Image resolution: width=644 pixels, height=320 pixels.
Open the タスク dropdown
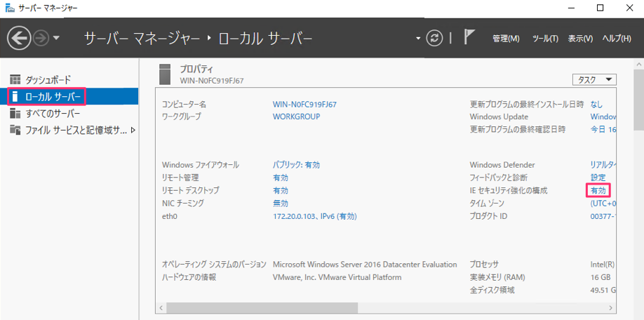(594, 80)
